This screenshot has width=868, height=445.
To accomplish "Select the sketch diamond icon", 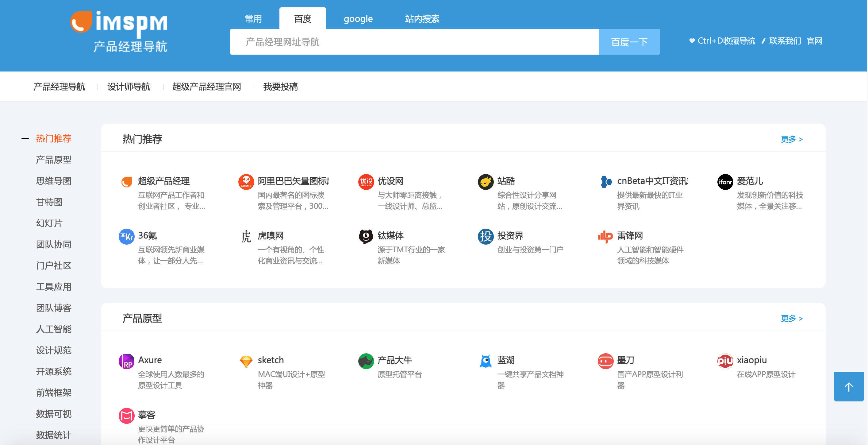I will coord(246,360).
